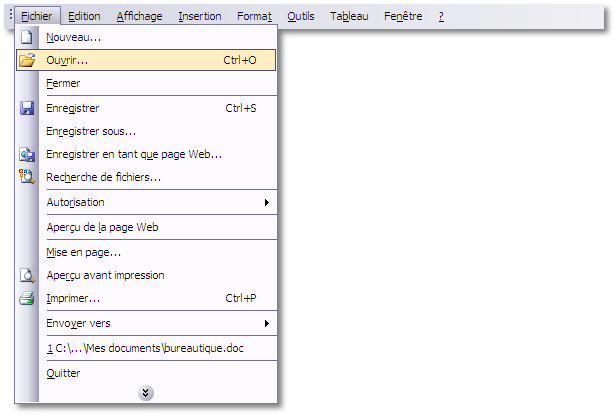The width and height of the screenshot is (616, 416).
Task: Choose Enregistrer sous... entry
Action: point(146,131)
